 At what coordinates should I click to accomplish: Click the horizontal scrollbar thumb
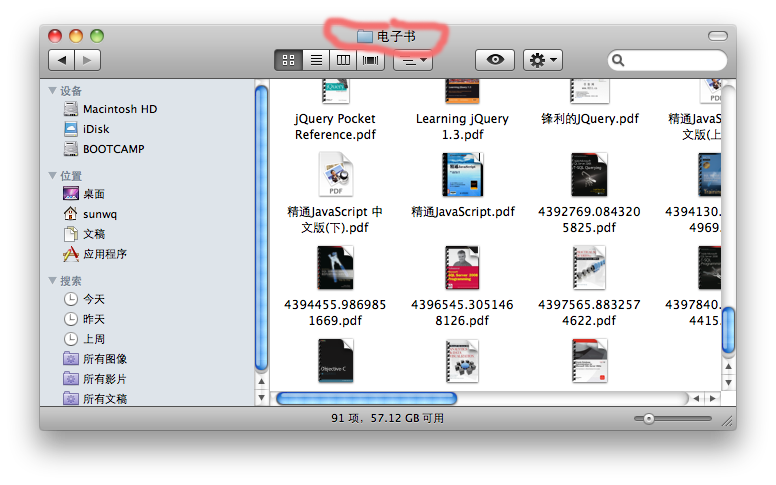366,398
